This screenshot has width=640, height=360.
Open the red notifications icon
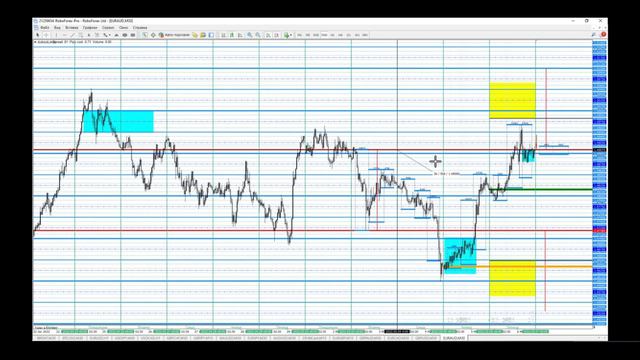603,35
